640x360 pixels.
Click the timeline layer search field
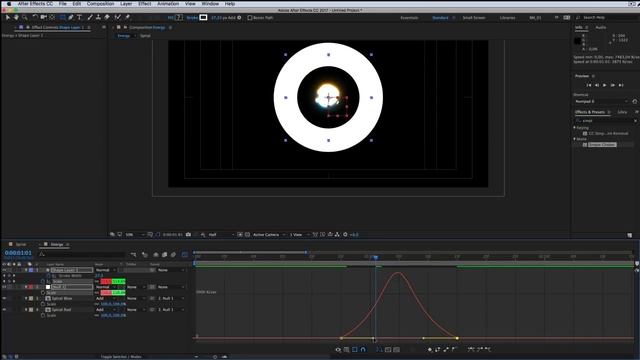(x=82, y=254)
